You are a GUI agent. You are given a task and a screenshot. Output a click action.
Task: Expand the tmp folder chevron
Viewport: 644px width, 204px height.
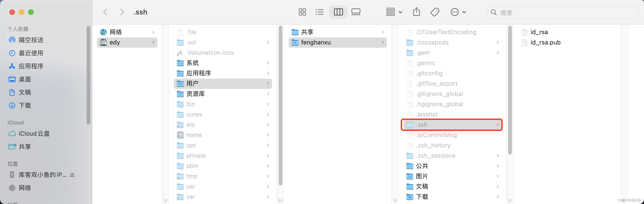click(268, 176)
